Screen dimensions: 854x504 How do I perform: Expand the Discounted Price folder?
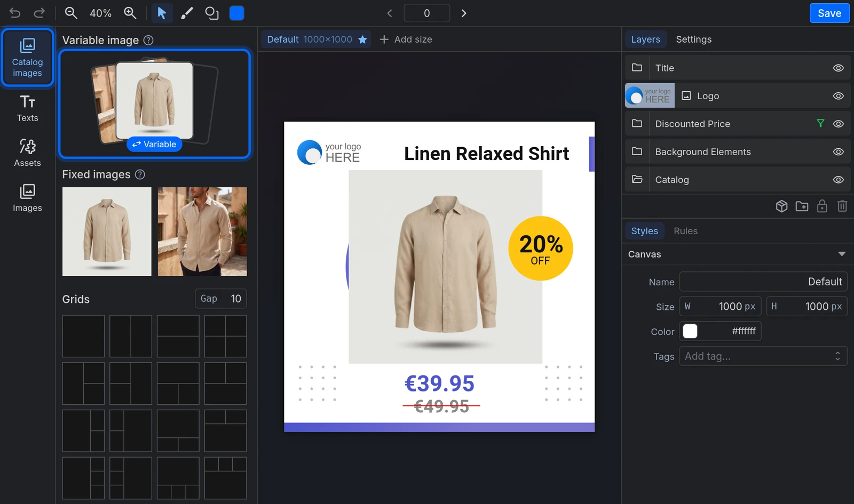pos(637,124)
